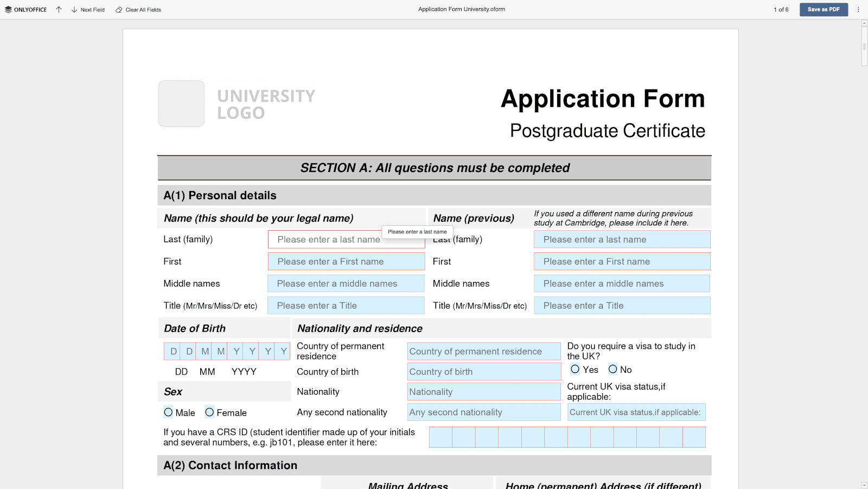Image resolution: width=868 pixels, height=489 pixels.
Task: Click the scrollbar down arrow
Action: [x=864, y=485]
